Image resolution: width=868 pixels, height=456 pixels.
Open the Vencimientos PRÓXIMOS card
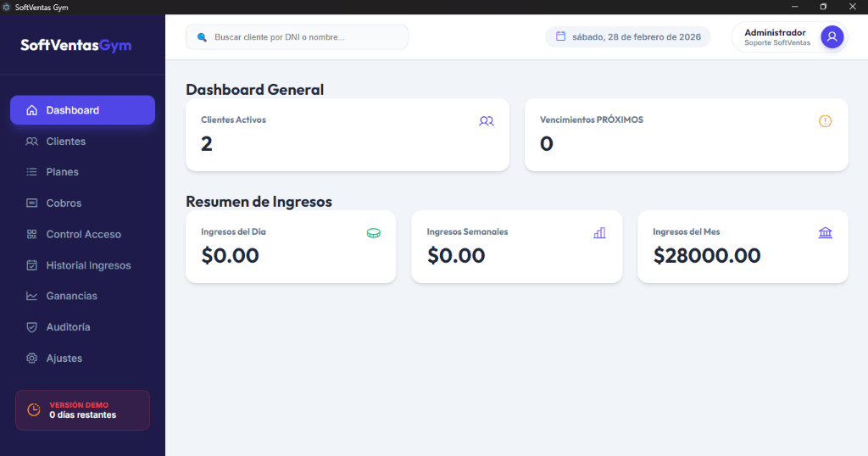click(687, 135)
